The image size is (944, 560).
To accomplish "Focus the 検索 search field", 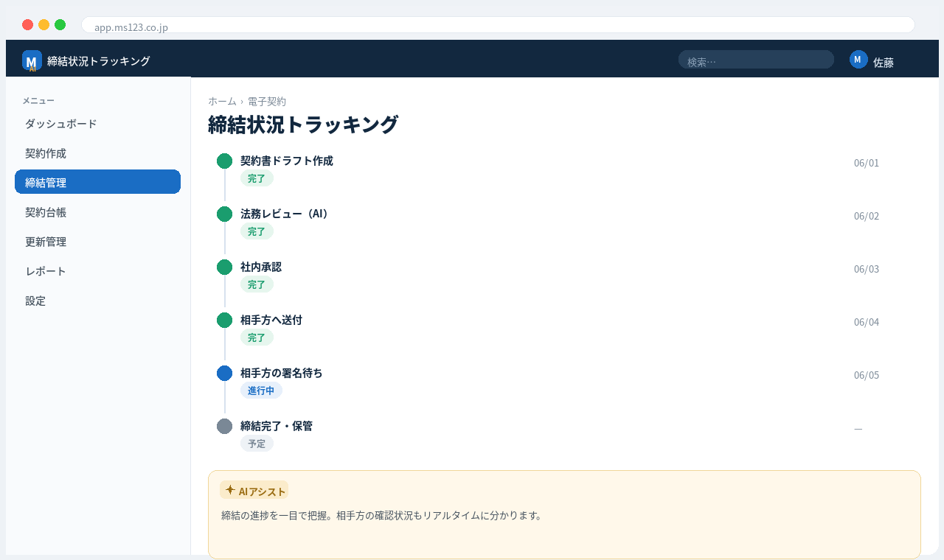I will click(756, 60).
